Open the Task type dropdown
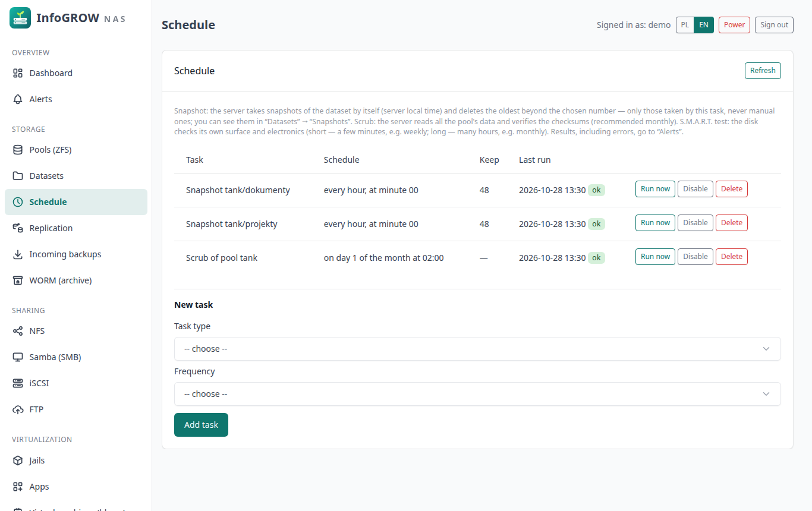 click(x=477, y=349)
